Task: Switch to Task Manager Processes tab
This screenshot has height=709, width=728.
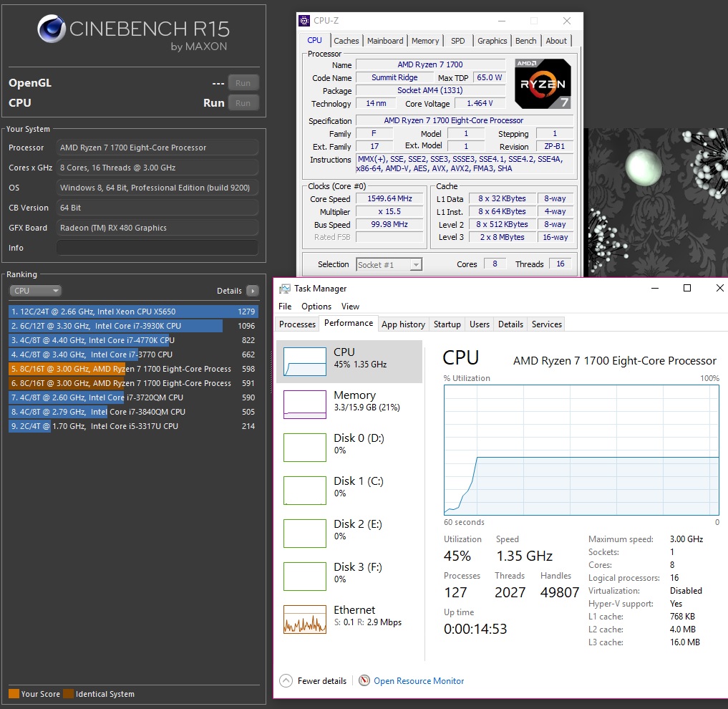Action: click(297, 324)
